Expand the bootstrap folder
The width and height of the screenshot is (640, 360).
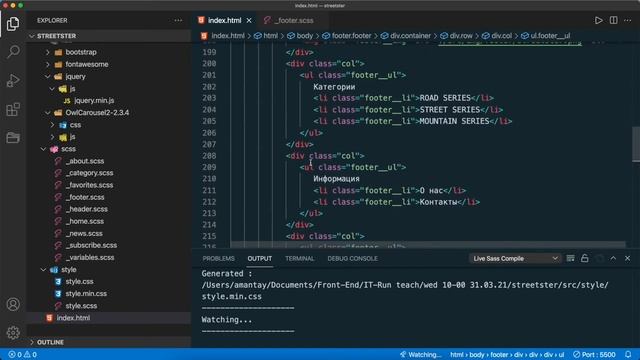click(80, 52)
